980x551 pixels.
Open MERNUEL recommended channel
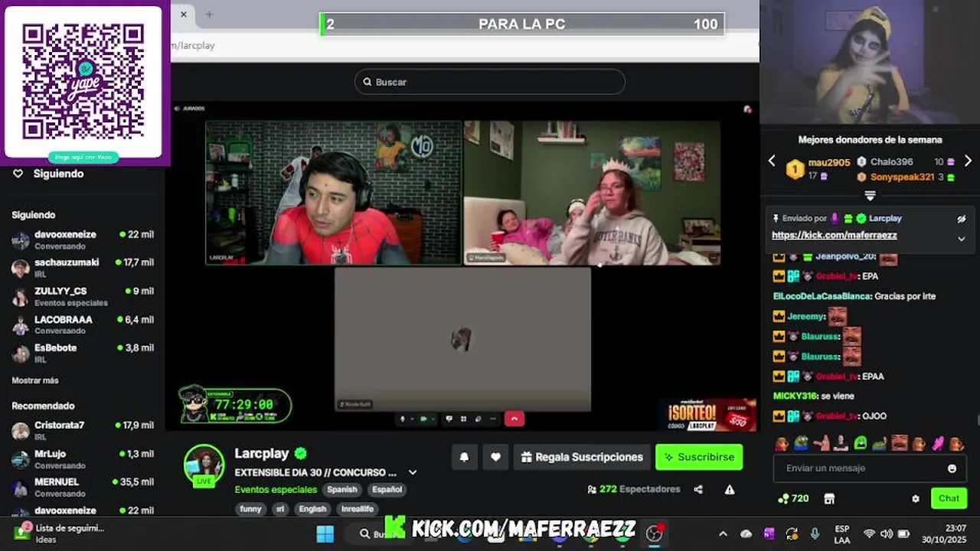click(83, 487)
